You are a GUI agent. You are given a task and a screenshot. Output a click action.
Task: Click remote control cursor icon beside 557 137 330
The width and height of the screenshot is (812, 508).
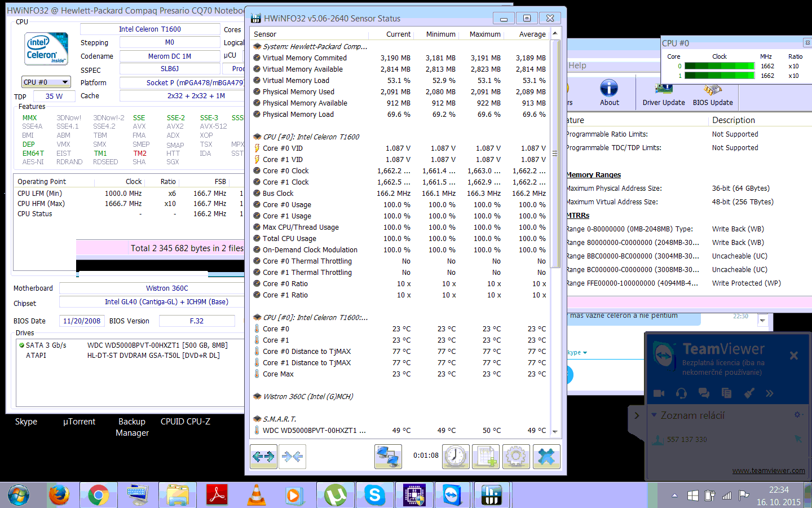coord(797,439)
